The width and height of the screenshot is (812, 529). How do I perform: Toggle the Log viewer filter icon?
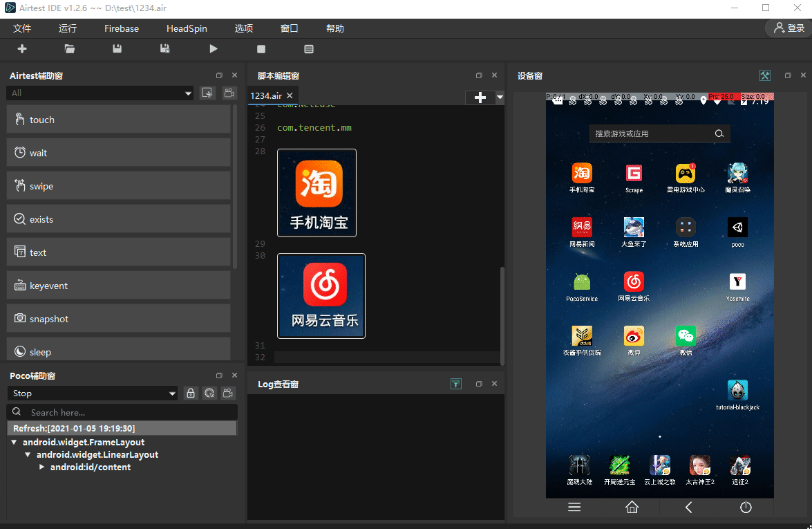[x=456, y=384]
